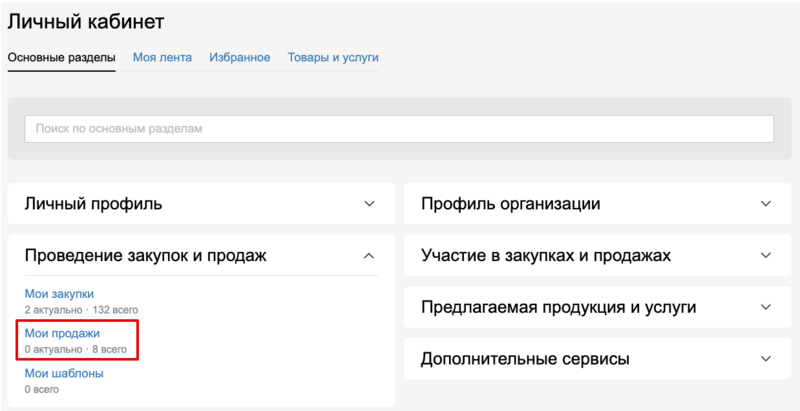Expand the Профиль организации section title
This screenshot has height=411, width=800.
pos(510,204)
